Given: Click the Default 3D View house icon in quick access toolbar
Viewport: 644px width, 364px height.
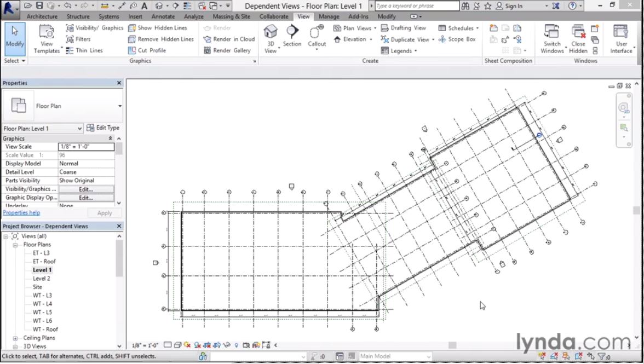Looking at the screenshot, I should (159, 5).
